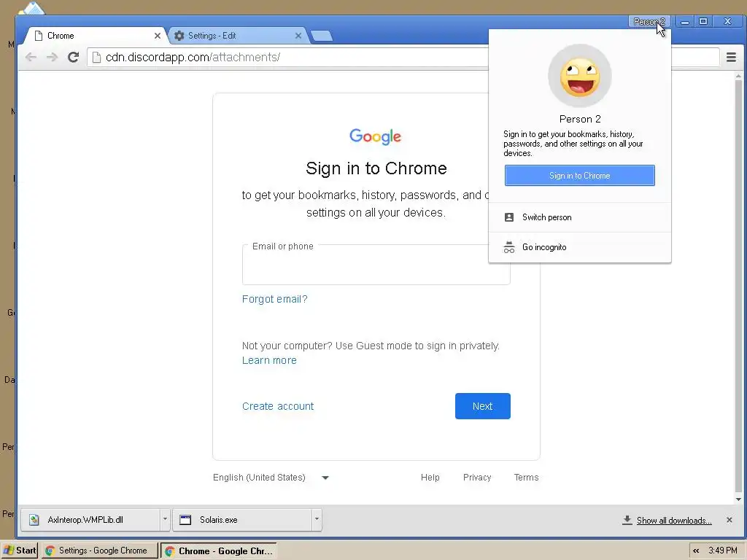Click the forward navigation arrow
747x560 pixels.
click(52, 57)
